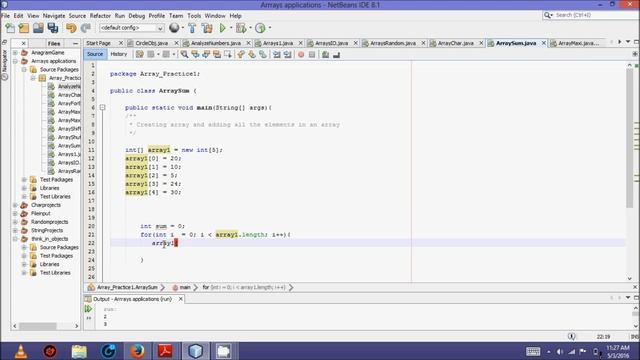Click the search magnifier icon in search box
The height and width of the screenshot is (360, 640).
[548, 16]
